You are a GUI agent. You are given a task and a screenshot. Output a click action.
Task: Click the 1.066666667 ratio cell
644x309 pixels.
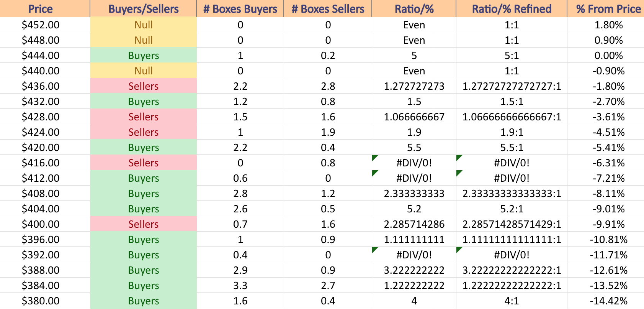pyautogui.click(x=414, y=117)
